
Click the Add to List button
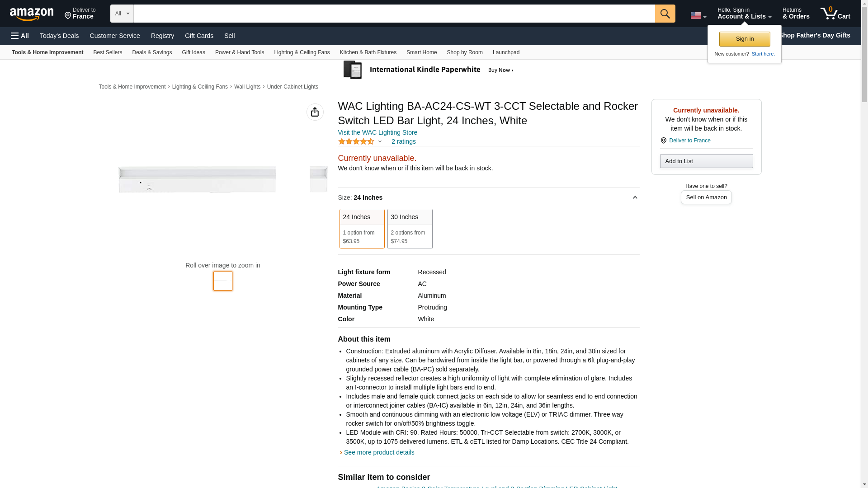(706, 161)
